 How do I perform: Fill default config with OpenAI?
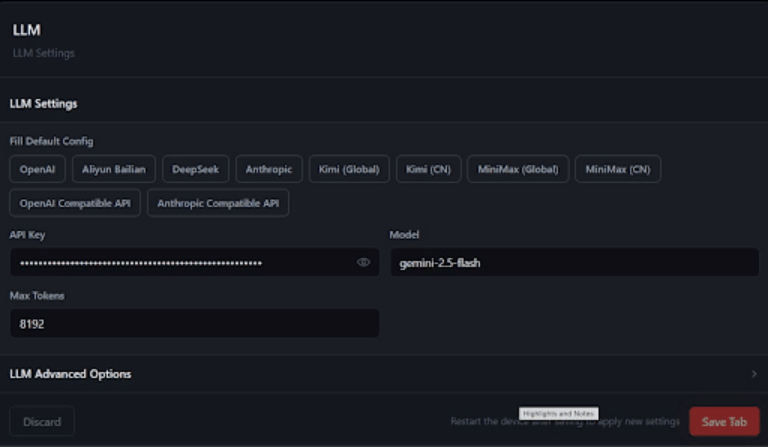pyautogui.click(x=37, y=169)
